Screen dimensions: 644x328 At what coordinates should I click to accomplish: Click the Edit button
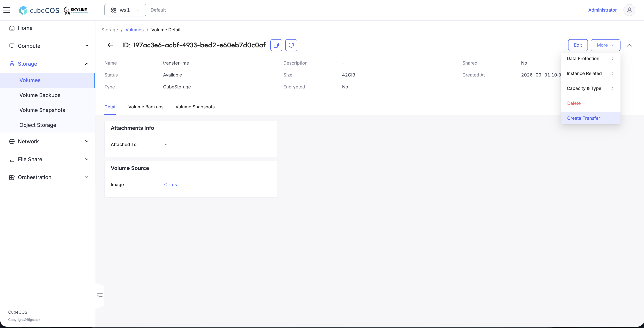tap(578, 45)
